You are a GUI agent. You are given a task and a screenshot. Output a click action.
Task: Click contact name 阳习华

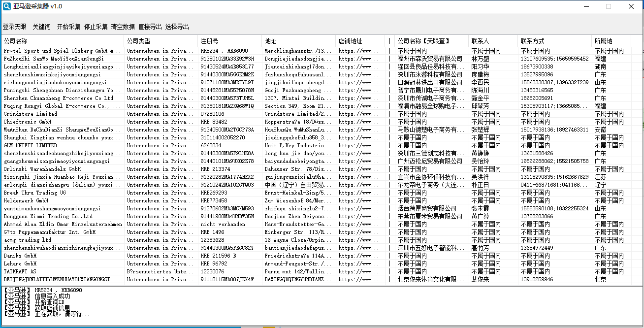[x=481, y=66]
